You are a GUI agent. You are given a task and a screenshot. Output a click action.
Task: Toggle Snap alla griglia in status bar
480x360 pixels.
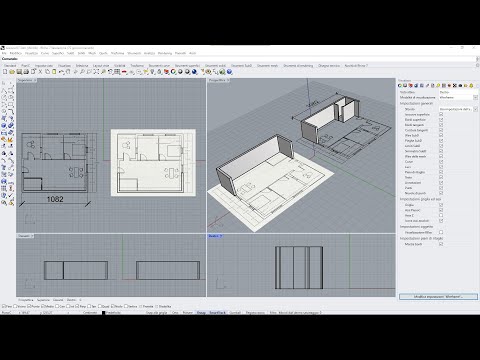[x=157, y=313]
